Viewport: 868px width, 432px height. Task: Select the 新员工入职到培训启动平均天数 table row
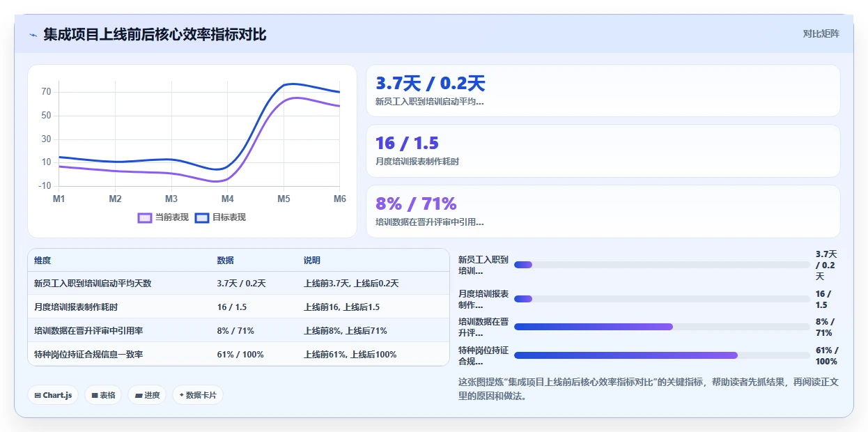click(239, 284)
